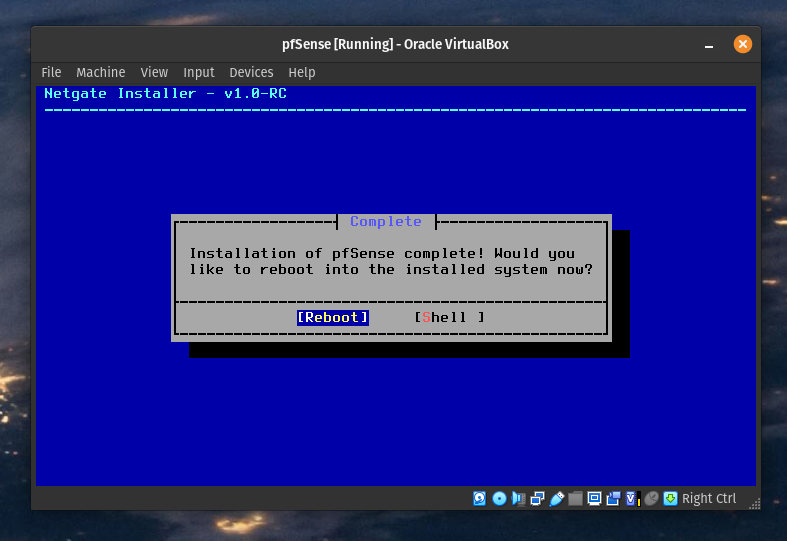This screenshot has height=541, width=787.
Task: Click the display monitor status icon
Action: point(594,498)
